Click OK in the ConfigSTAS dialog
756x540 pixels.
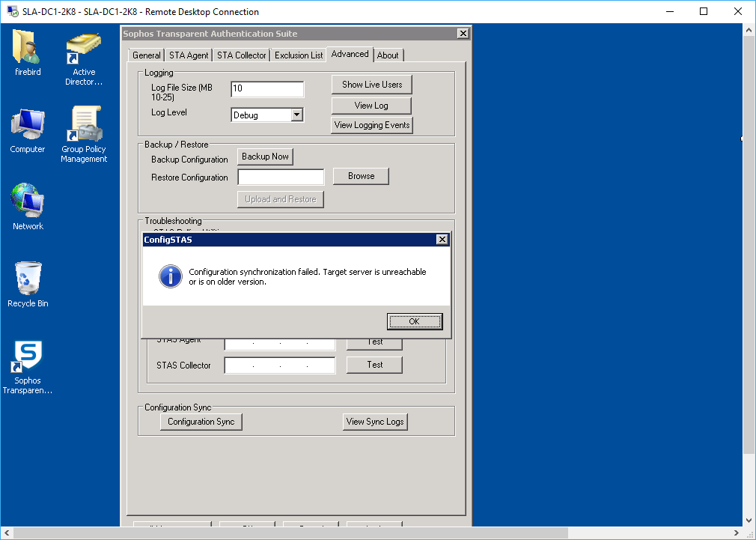pos(415,321)
